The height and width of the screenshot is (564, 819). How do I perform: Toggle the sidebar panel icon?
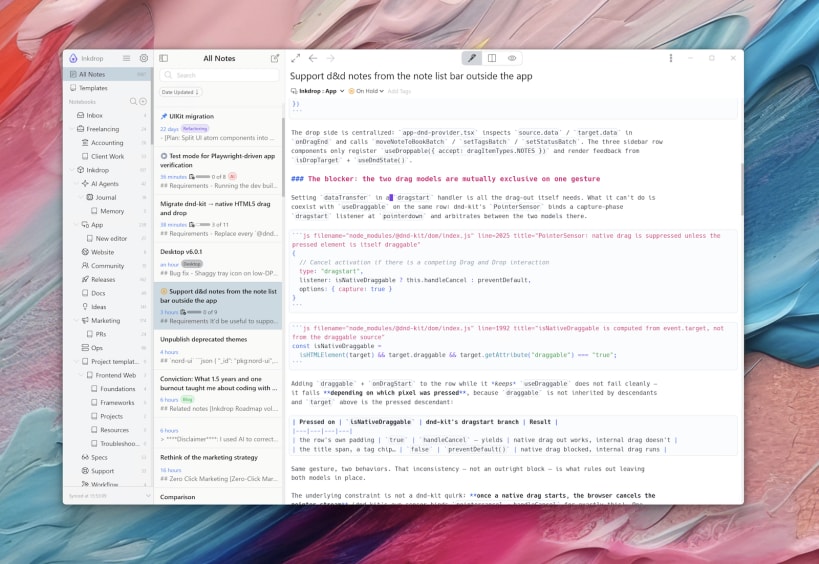pyautogui.click(x=163, y=58)
